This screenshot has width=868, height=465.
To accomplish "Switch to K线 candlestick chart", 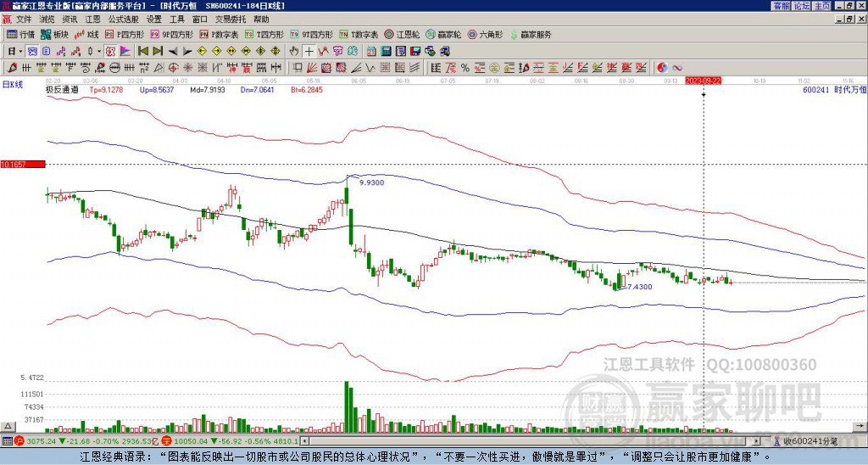I will point(86,34).
